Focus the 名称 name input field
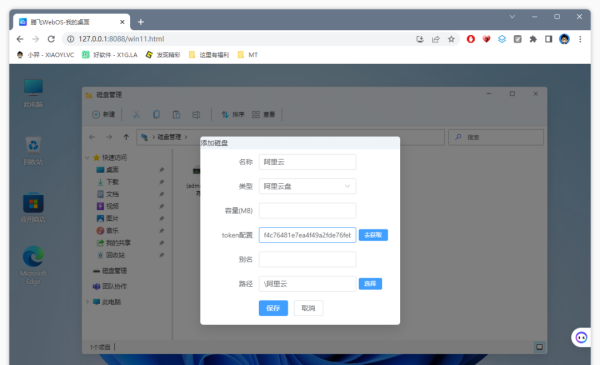This screenshot has height=365, width=600. [x=307, y=162]
